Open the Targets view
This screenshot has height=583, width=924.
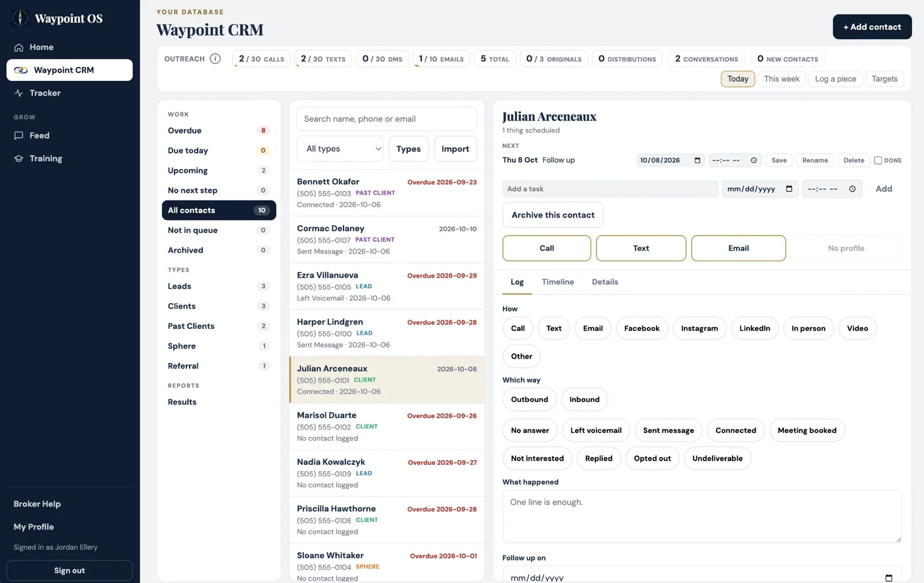[884, 79]
